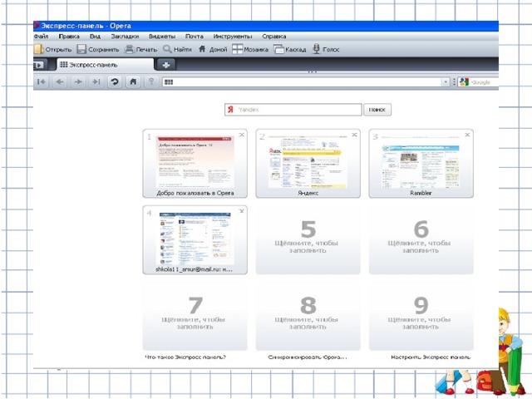Open the Закладки menu

(125, 37)
